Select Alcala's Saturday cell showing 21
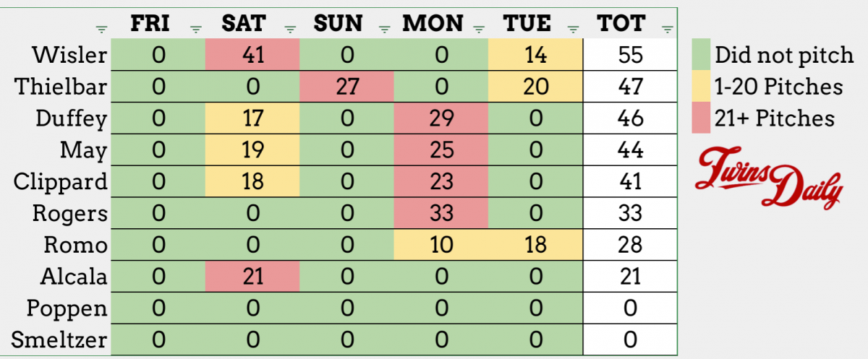 coord(252,277)
